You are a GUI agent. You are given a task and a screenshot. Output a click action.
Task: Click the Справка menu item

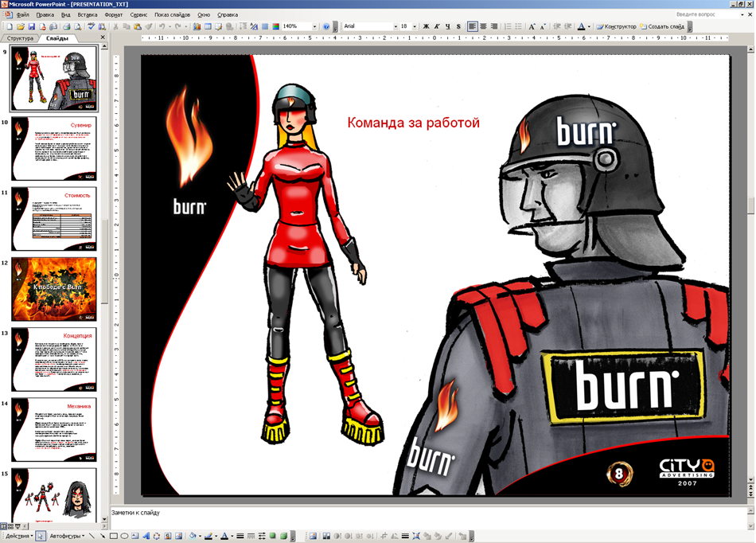click(228, 15)
